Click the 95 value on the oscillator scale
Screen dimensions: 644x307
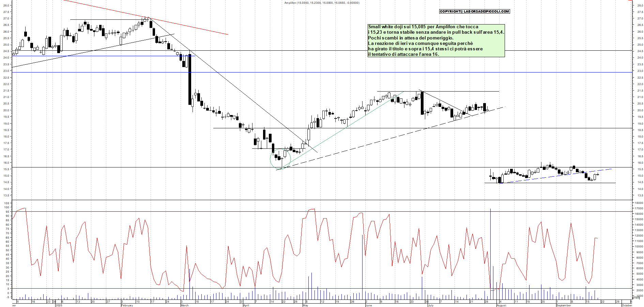(7, 212)
